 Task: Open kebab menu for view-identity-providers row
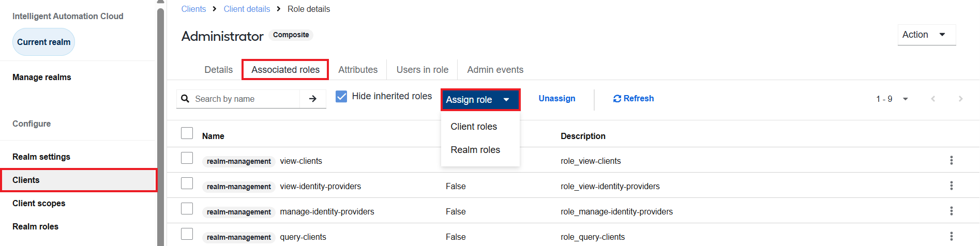pyautogui.click(x=951, y=186)
